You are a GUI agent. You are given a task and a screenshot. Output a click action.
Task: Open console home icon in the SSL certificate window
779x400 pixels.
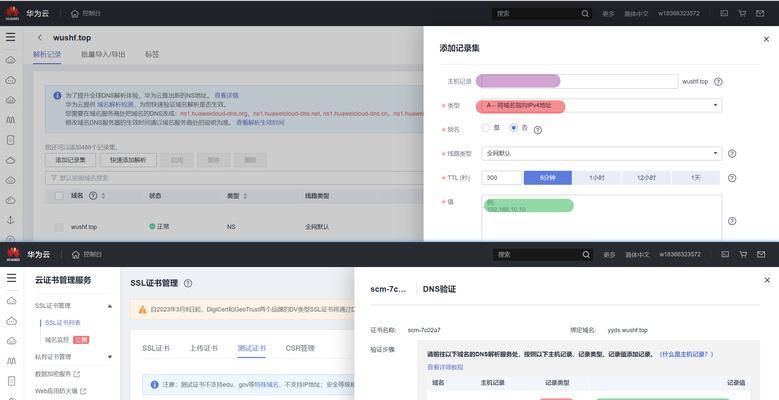76,254
